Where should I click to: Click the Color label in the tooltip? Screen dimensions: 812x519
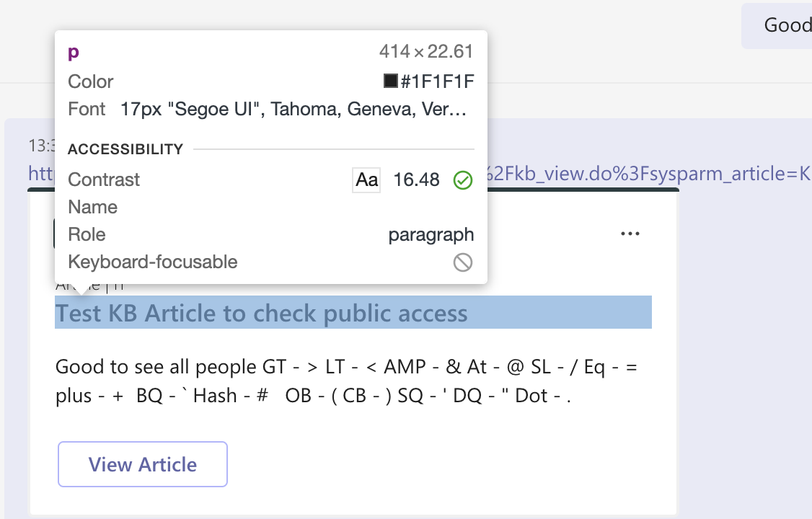tap(90, 81)
